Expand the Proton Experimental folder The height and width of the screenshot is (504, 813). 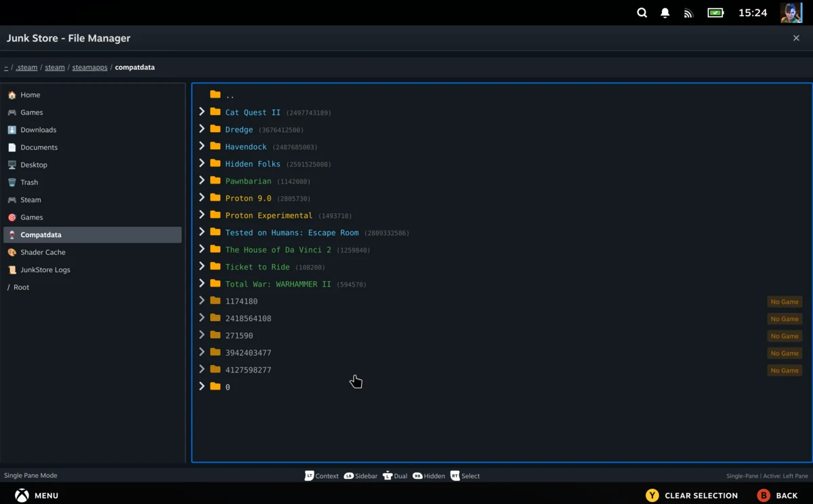202,215
